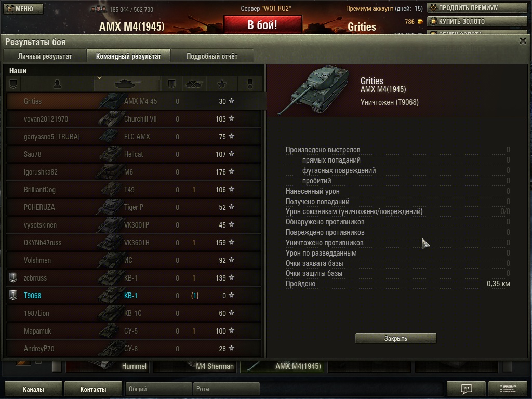Image resolution: width=532 pixels, height=399 pixels.
Task: Click the Закрыть button
Action: pos(395,338)
